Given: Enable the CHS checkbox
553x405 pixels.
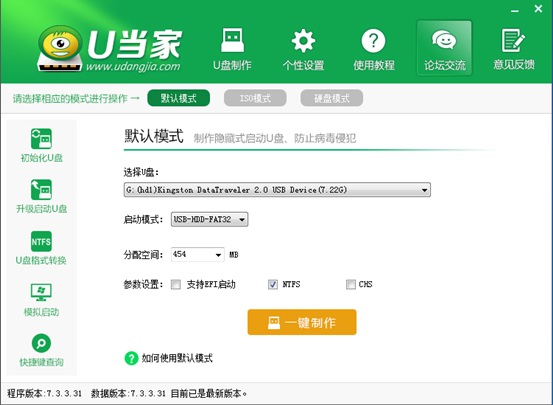Looking at the screenshot, I should coord(351,284).
